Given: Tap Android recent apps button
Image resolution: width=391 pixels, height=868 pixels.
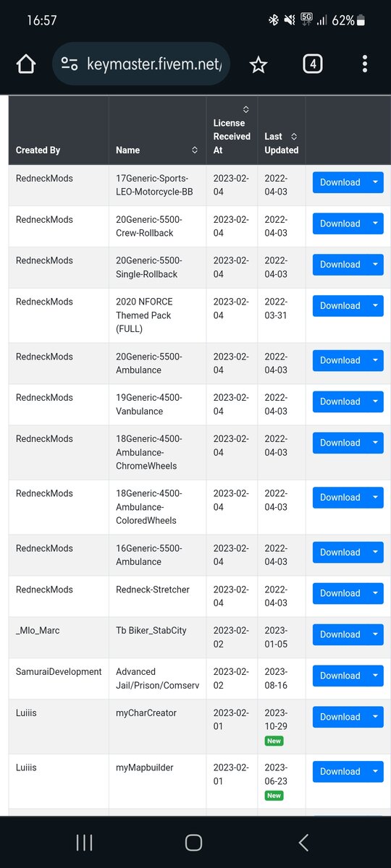Looking at the screenshot, I should click(x=84, y=842).
